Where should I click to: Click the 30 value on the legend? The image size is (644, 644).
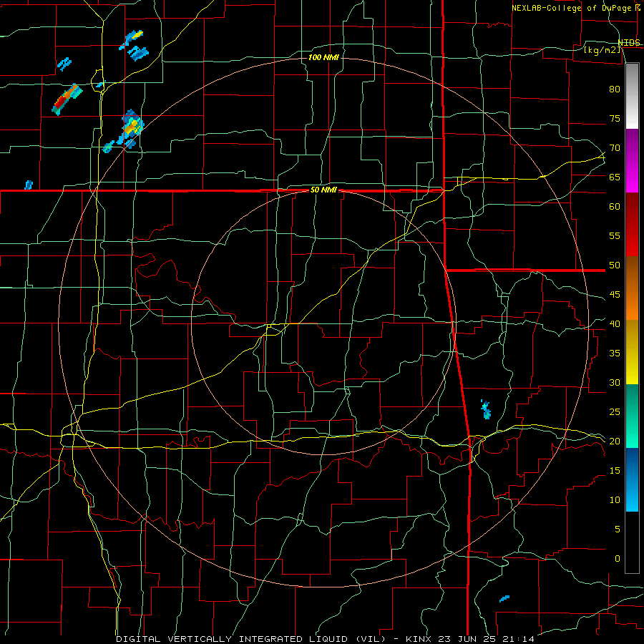(x=615, y=382)
